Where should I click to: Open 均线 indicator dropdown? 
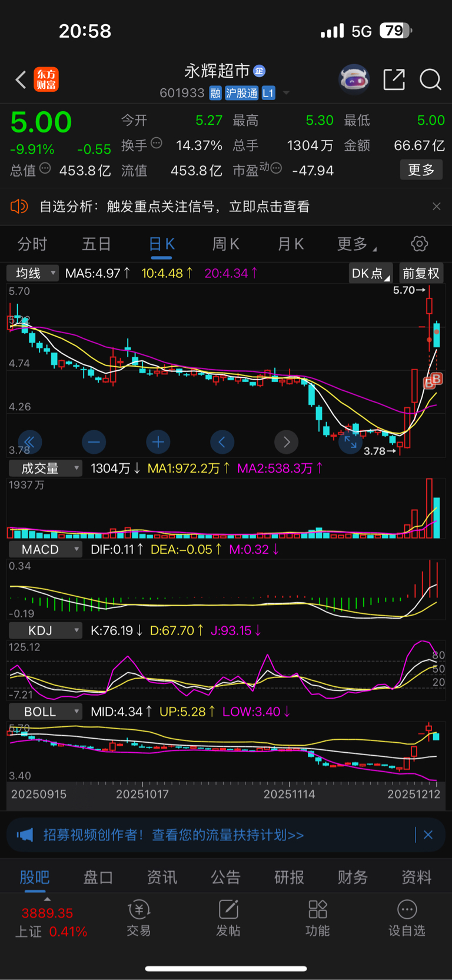pyautogui.click(x=33, y=273)
